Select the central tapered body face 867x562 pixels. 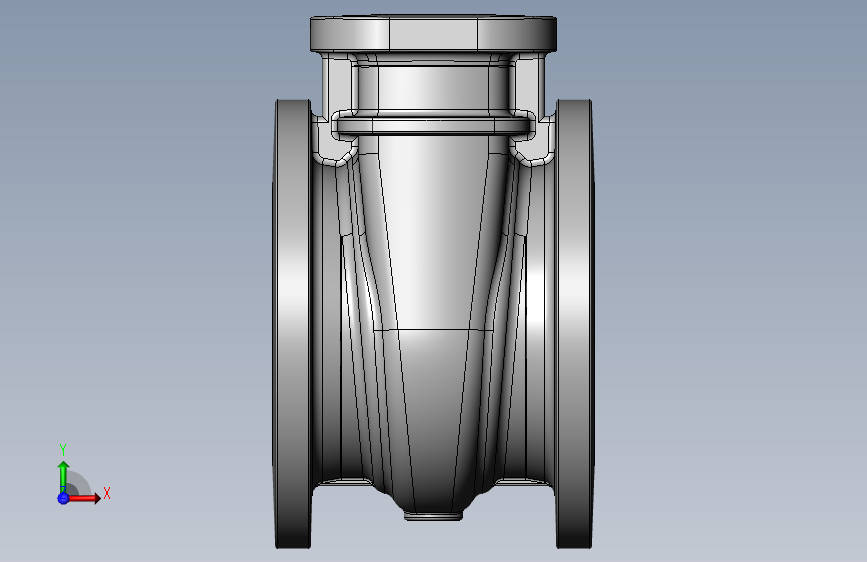pos(434,232)
